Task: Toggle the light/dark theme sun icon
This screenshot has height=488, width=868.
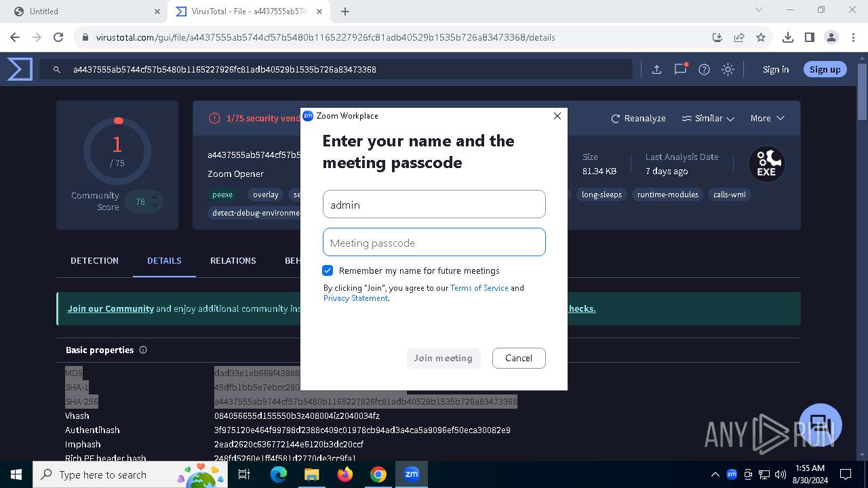Action: click(x=728, y=69)
